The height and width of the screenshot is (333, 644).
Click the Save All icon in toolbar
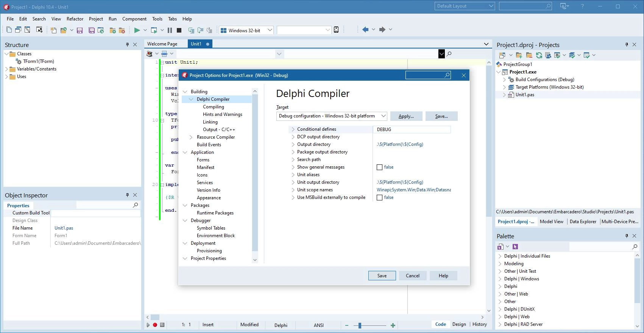coord(91,30)
